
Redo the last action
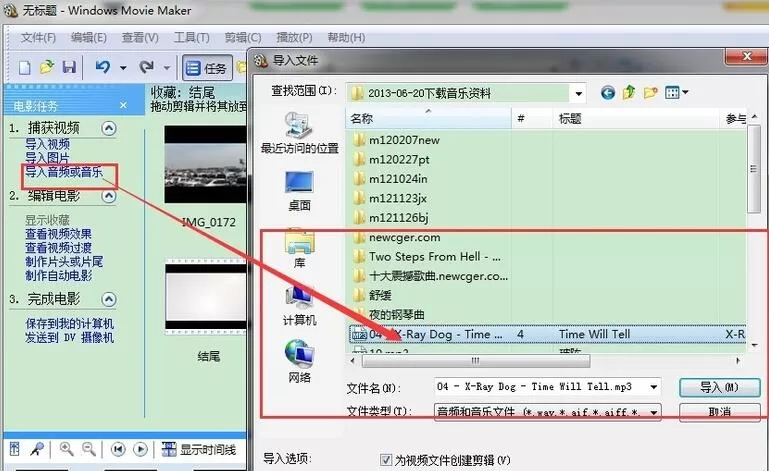coord(146,67)
